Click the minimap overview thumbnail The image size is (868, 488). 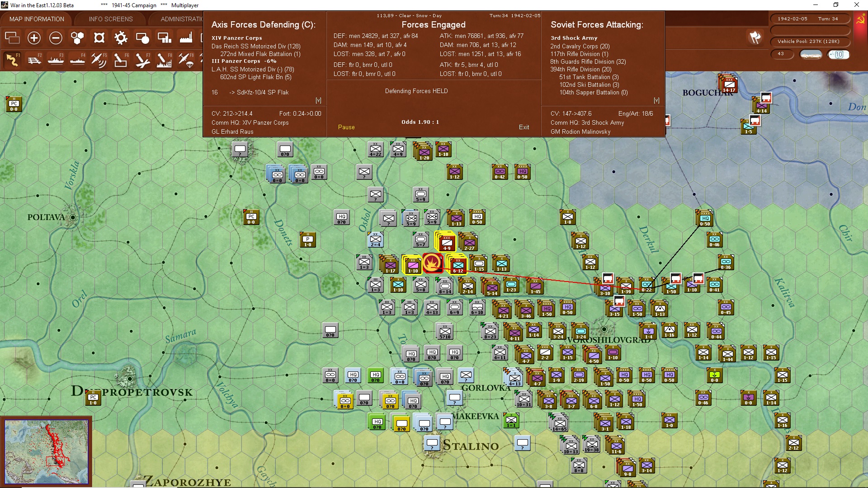[47, 452]
